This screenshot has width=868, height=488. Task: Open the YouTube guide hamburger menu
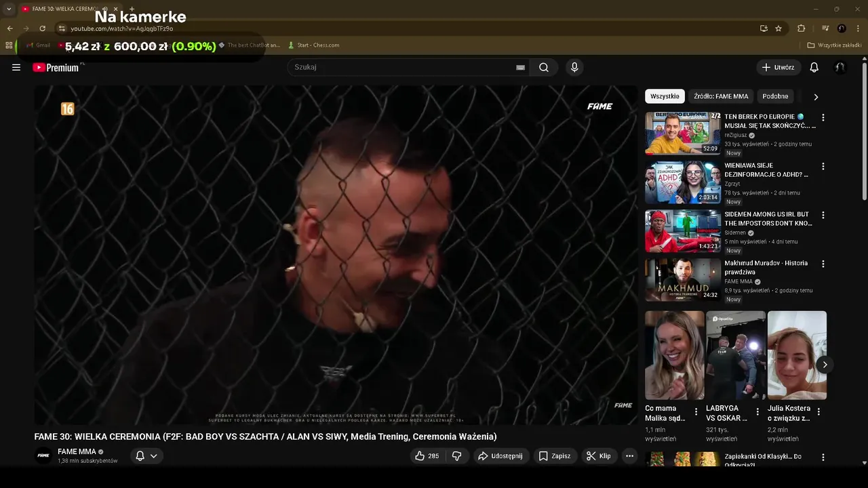click(x=16, y=67)
